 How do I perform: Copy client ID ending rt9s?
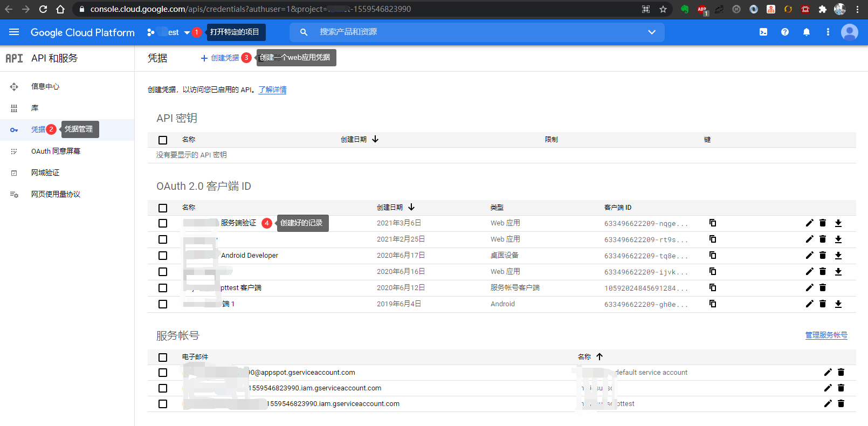[x=713, y=239]
